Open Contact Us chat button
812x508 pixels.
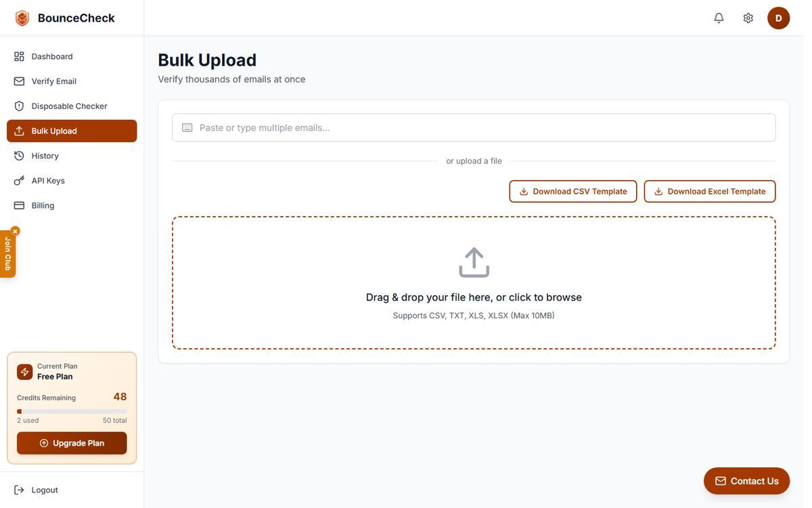click(746, 481)
